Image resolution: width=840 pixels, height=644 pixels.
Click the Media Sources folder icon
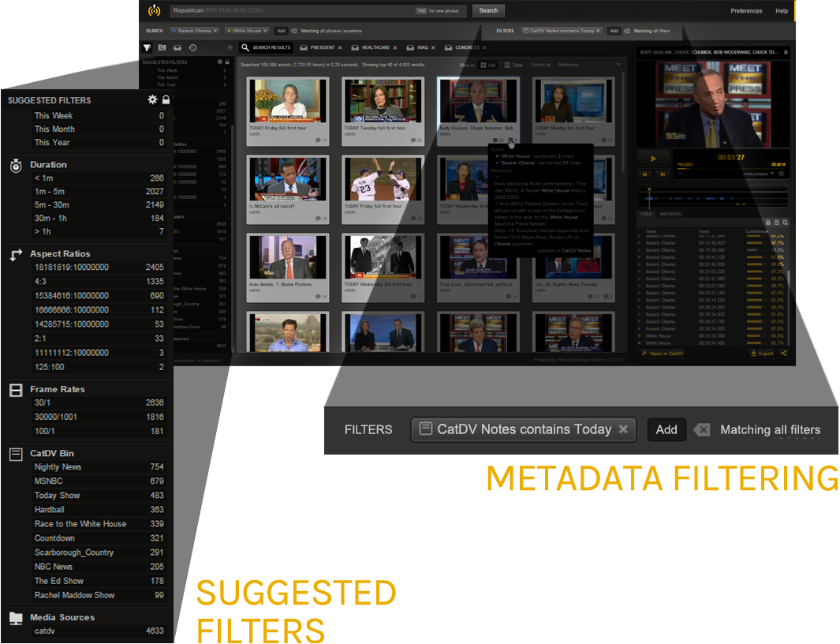coord(16,618)
